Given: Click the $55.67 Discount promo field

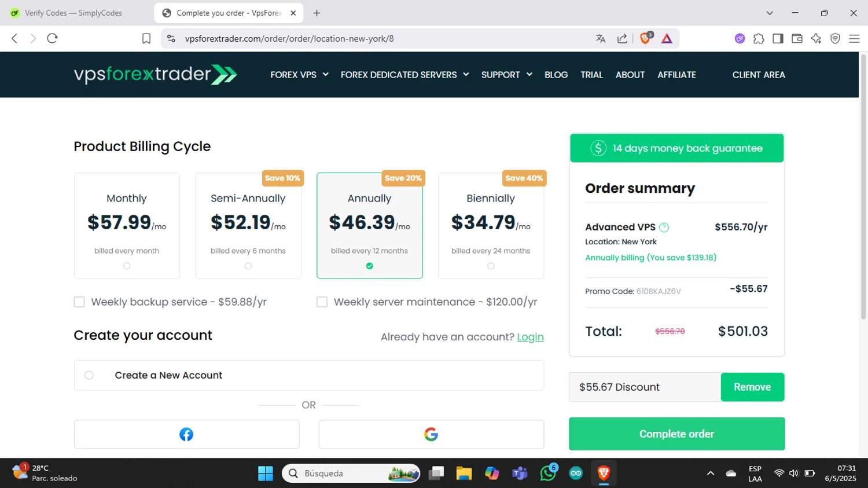Looking at the screenshot, I should coord(645,387).
